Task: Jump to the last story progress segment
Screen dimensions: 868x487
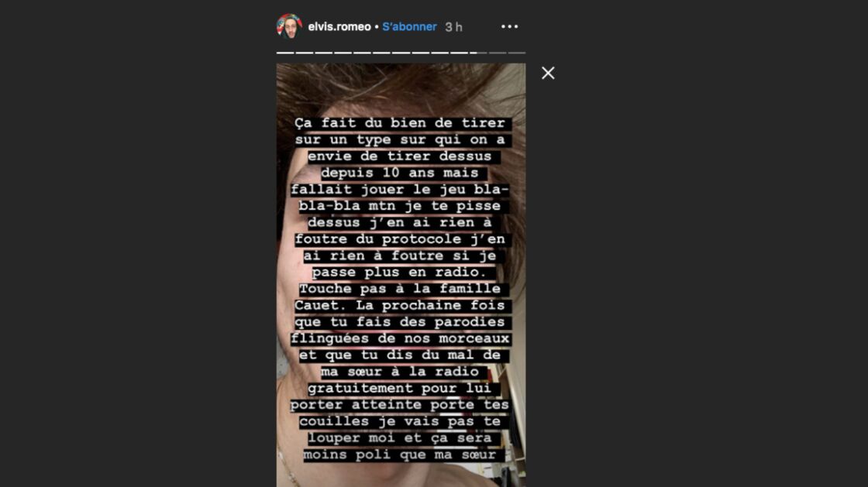Action: [x=517, y=53]
